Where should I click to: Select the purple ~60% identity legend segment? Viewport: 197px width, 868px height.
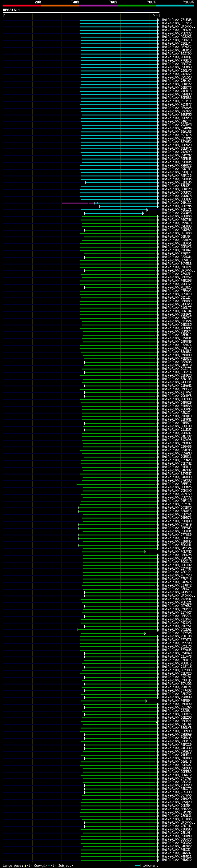(99, 6)
